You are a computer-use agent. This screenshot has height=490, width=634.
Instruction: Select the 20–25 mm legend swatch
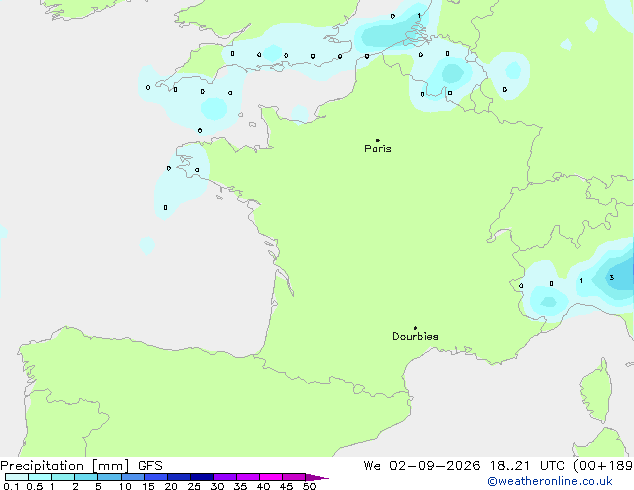(179, 477)
